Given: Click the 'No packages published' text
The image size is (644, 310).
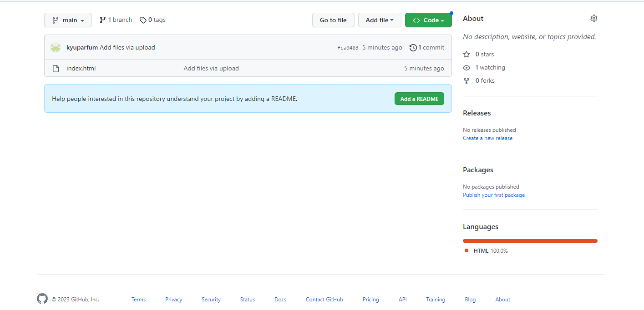Looking at the screenshot, I should coord(491,187).
